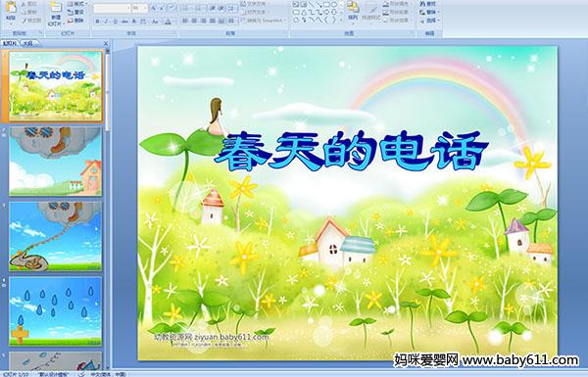Select the oval shape in the shapes gallery
Image resolution: width=588 pixels, height=377 pixels.
click(x=334, y=4)
